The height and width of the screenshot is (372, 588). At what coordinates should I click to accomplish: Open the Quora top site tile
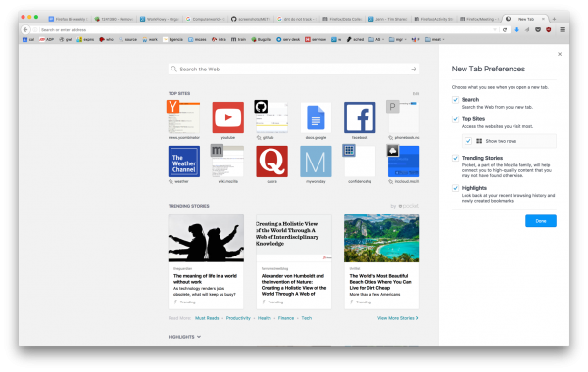[271, 162]
